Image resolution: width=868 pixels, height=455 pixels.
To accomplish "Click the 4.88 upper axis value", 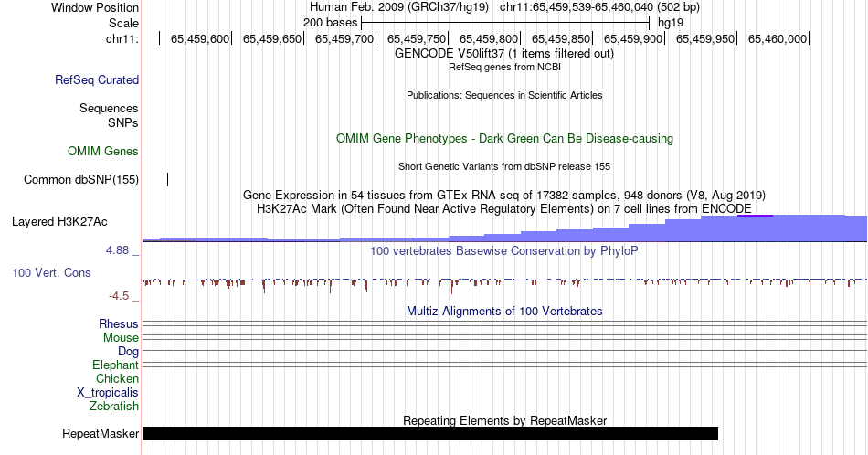I will [x=117, y=250].
